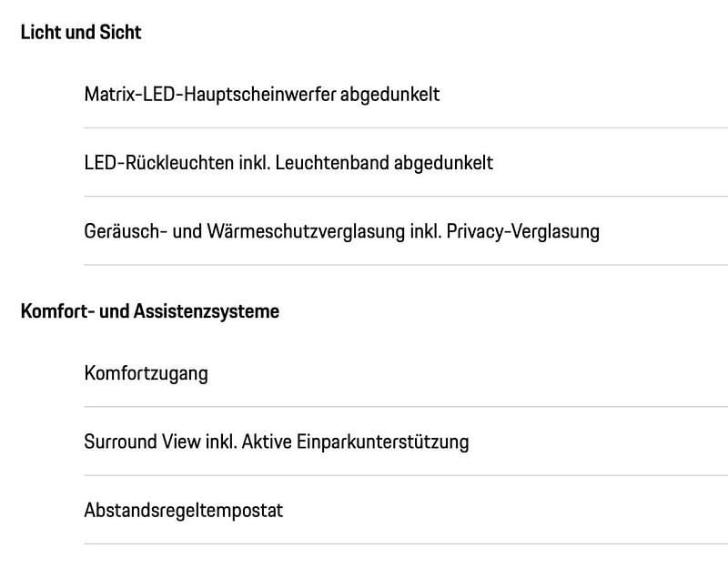Click the "Matrix-LED-Hauptscheinwerfer" word

click(x=209, y=94)
